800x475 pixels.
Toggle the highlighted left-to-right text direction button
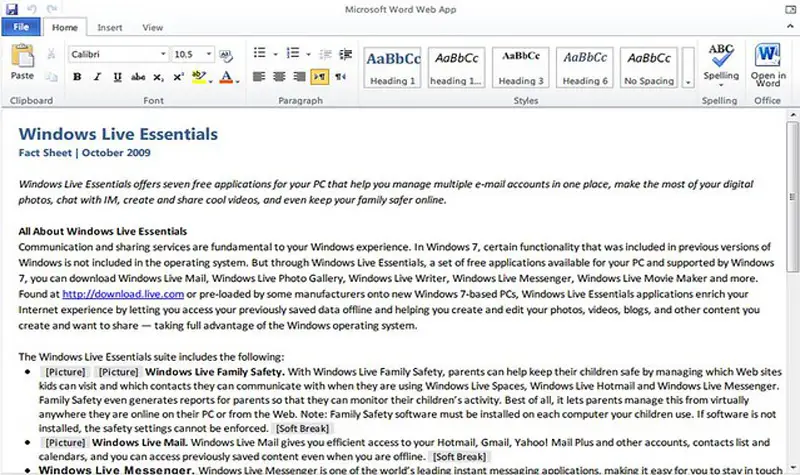[319, 77]
